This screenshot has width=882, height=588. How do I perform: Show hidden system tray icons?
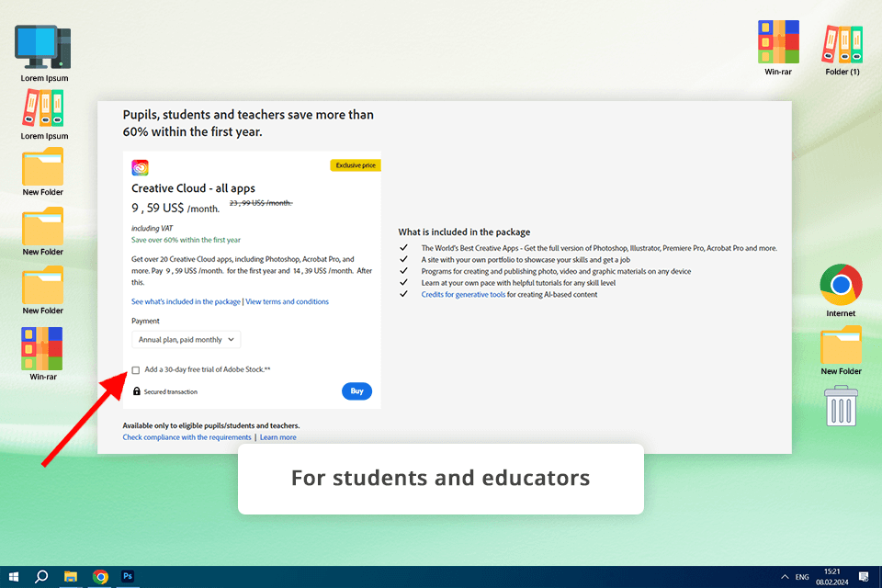click(785, 577)
